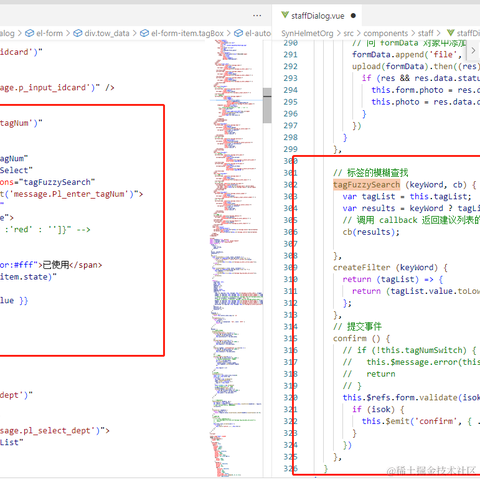This screenshot has height=480, width=480.
Task: Click cb(results); on line 306
Action: 371,232
